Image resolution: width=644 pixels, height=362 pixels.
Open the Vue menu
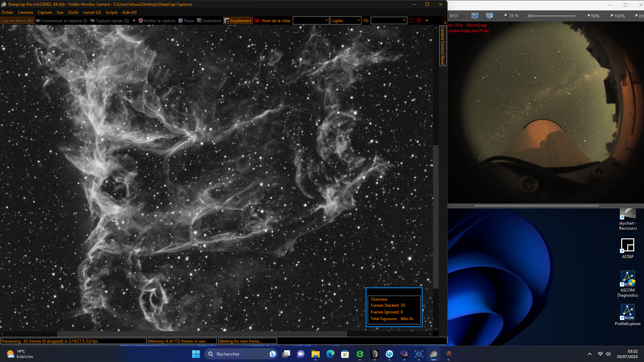[60, 12]
